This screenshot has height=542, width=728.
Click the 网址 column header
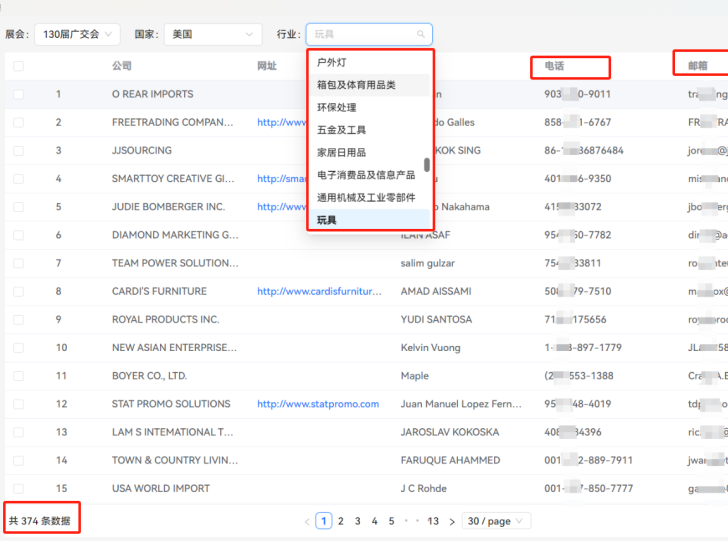point(267,66)
